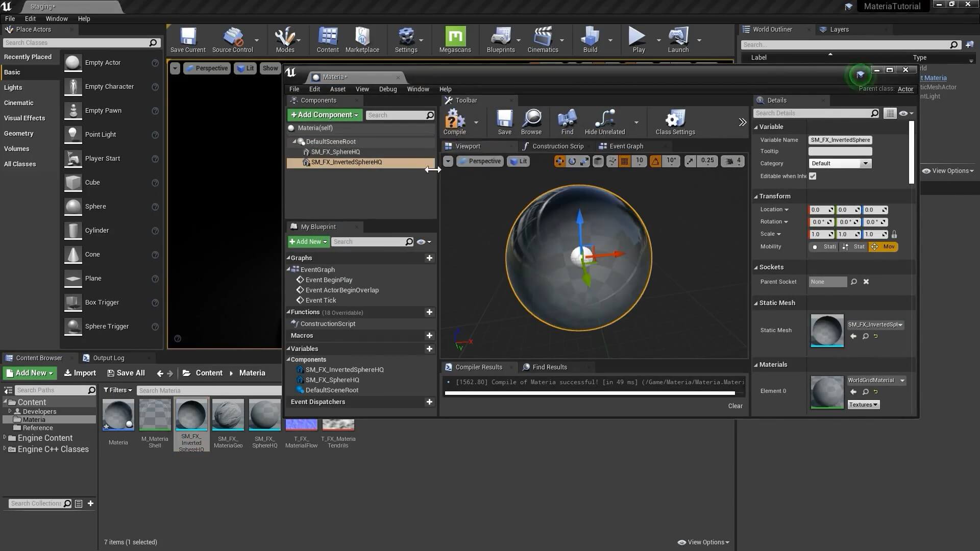The width and height of the screenshot is (980, 551).
Task: Open the Add New dropdown in My Blueprint
Action: coord(308,242)
